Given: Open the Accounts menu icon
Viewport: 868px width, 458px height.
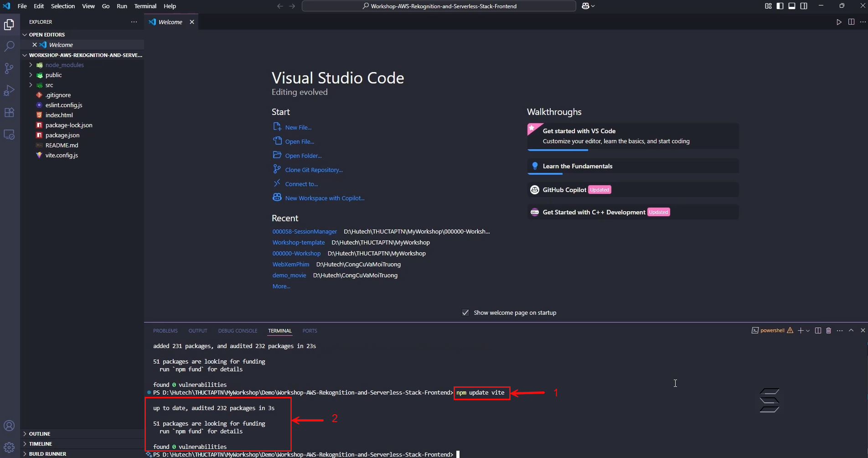Looking at the screenshot, I should coord(9,426).
